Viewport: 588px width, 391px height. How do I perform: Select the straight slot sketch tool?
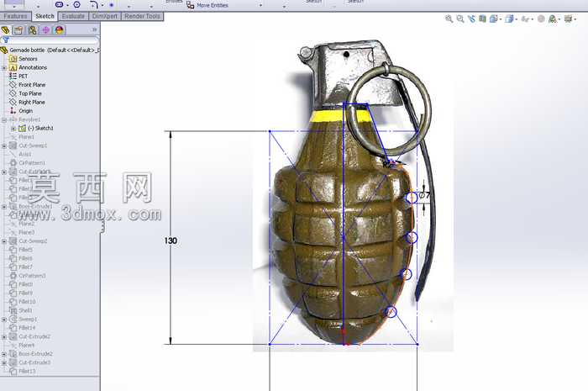pos(60,4)
